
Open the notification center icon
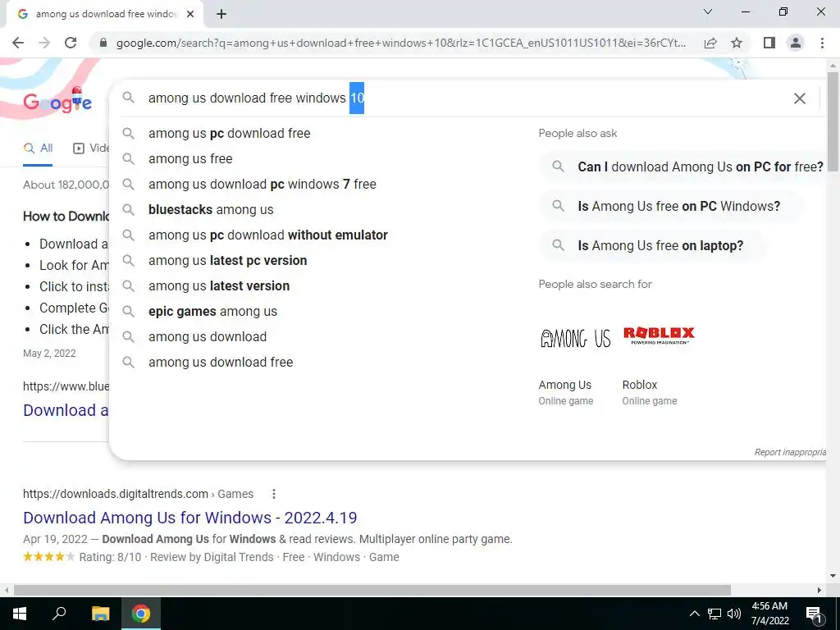tap(814, 614)
